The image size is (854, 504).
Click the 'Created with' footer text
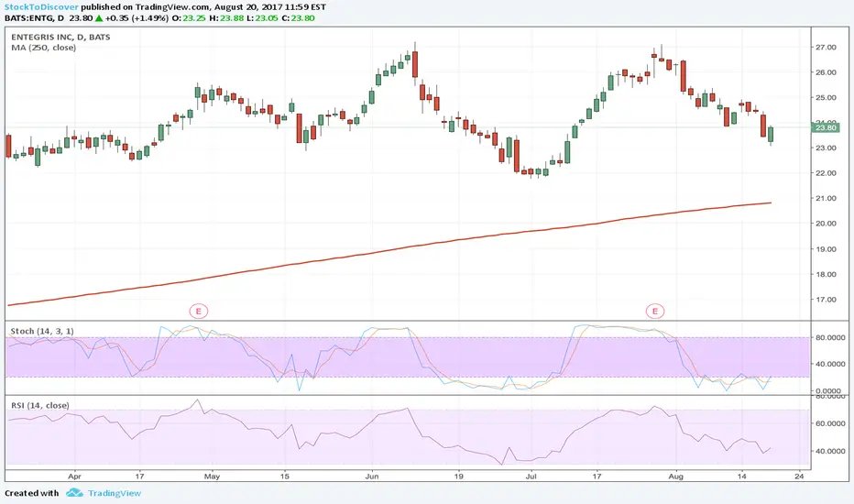(31, 493)
